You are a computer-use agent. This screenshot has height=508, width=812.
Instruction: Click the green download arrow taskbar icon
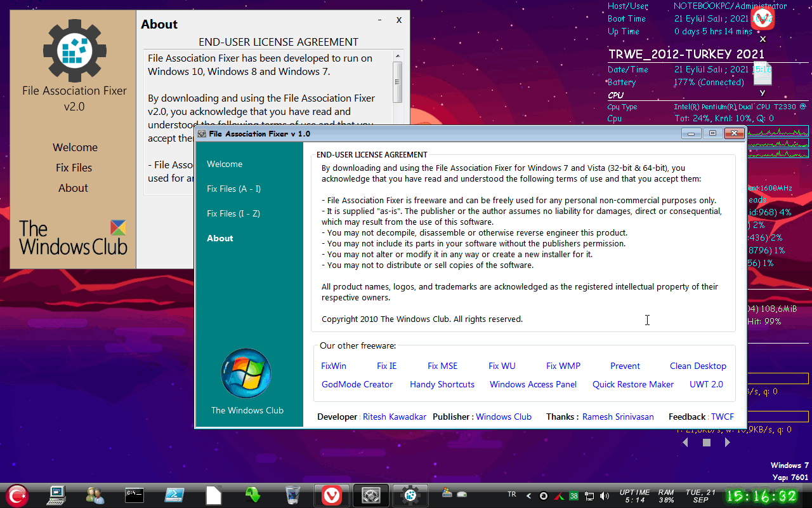click(253, 495)
